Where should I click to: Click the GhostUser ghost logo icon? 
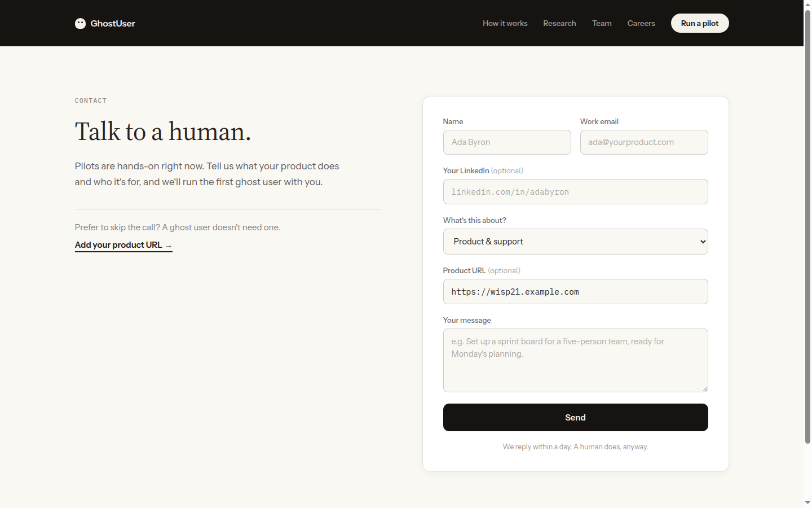click(80, 23)
